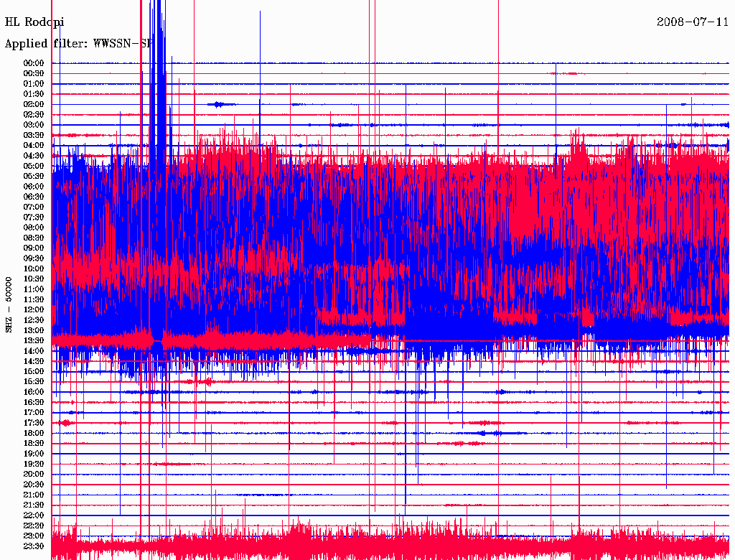Click the 09:30 time label
The image size is (735, 560).
coord(34,258)
